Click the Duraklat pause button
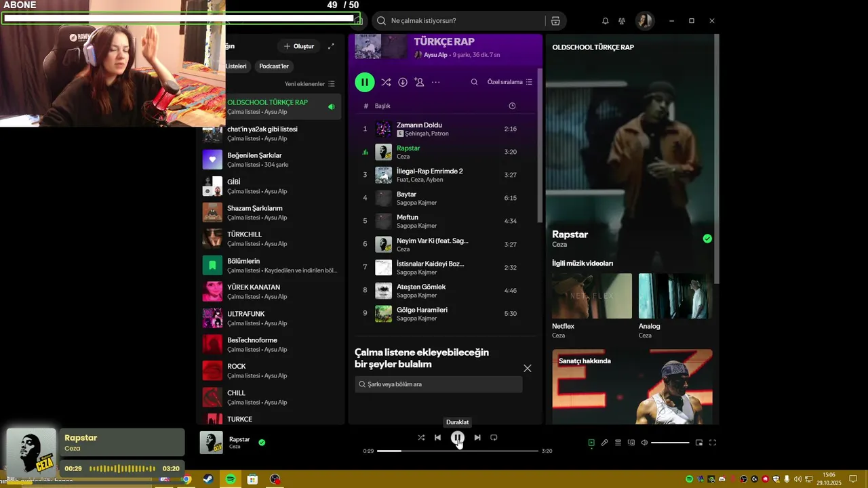 [x=458, y=438]
